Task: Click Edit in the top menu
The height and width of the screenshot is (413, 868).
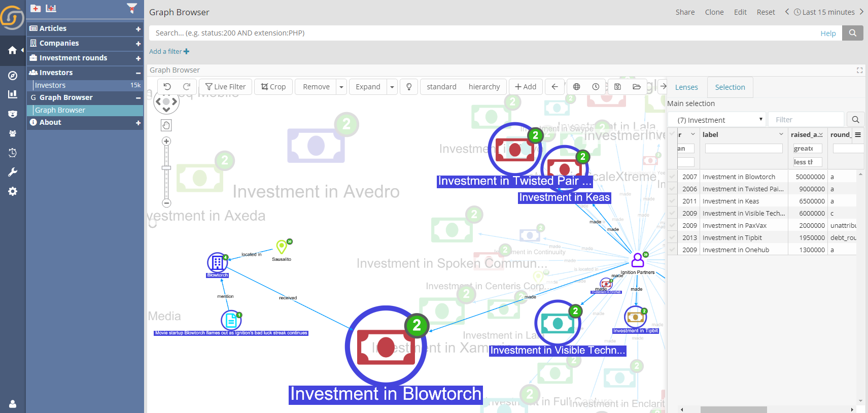Action: [740, 12]
